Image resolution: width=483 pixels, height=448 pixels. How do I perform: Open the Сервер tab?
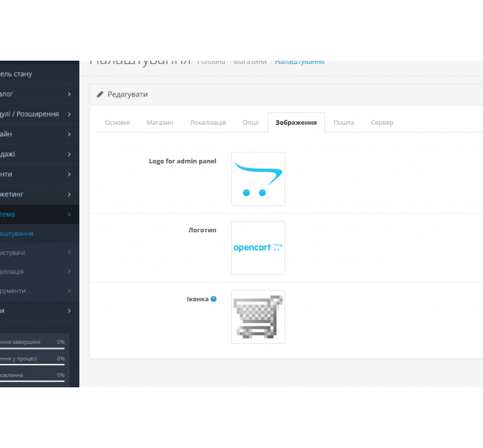pos(382,123)
